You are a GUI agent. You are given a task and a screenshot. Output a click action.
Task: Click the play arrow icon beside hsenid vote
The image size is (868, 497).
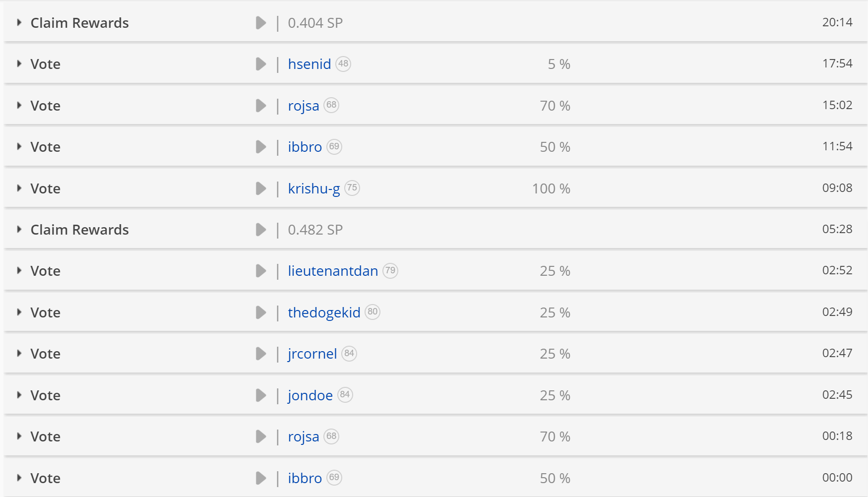[x=261, y=64]
